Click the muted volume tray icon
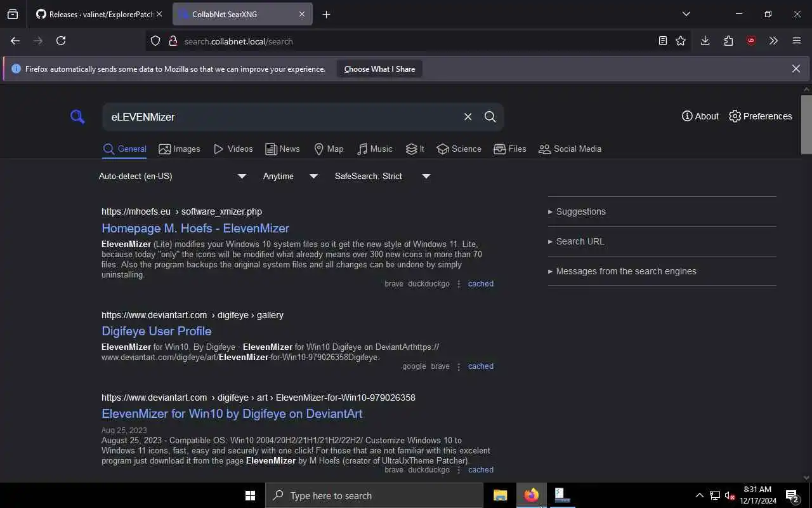The width and height of the screenshot is (812, 508). [x=730, y=495]
